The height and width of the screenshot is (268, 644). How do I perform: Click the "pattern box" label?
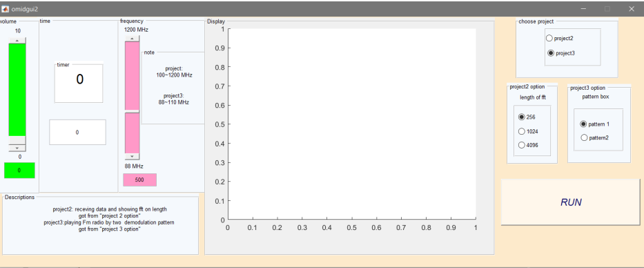(596, 97)
